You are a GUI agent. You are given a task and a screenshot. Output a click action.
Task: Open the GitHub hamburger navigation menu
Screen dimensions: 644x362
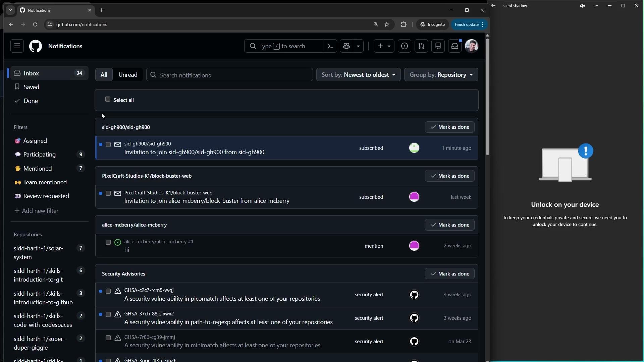point(17,46)
